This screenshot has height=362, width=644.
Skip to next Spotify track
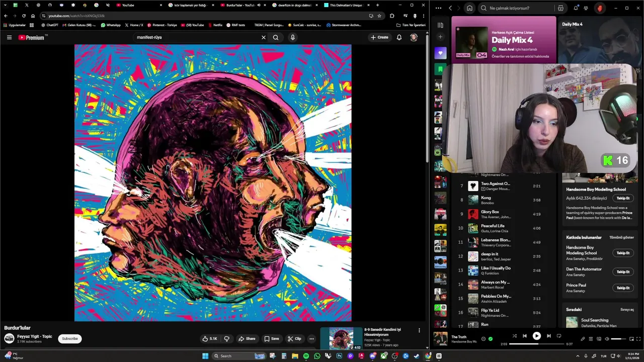pos(548,336)
